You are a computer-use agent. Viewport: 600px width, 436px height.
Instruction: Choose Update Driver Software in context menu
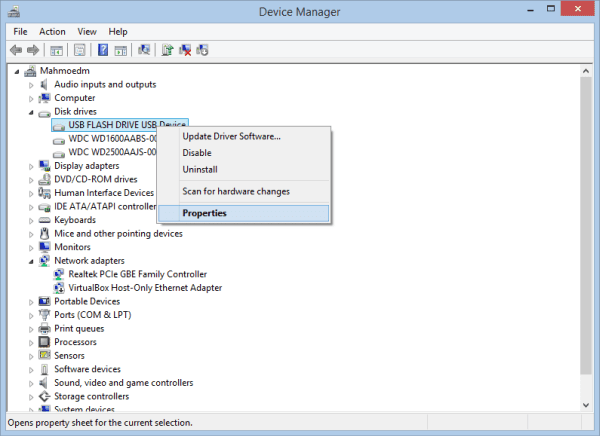tap(243, 136)
